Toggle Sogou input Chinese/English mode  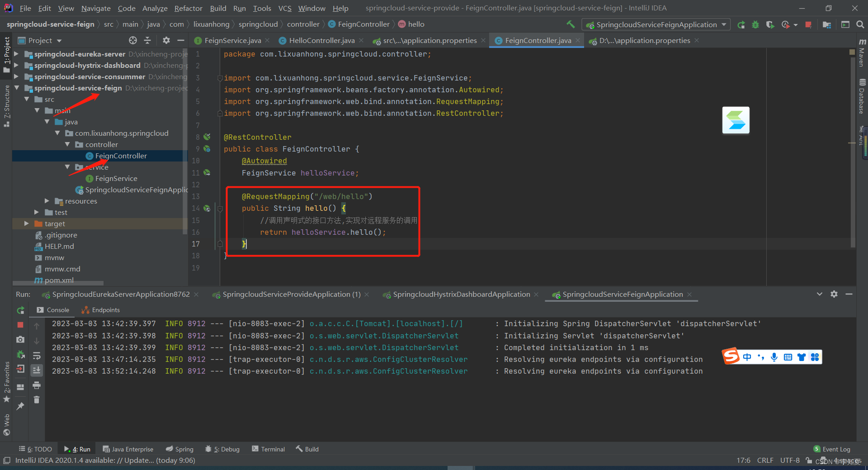click(x=747, y=357)
